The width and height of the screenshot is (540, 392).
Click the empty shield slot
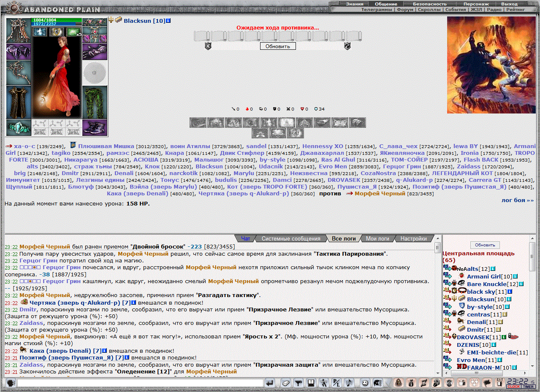point(95,73)
